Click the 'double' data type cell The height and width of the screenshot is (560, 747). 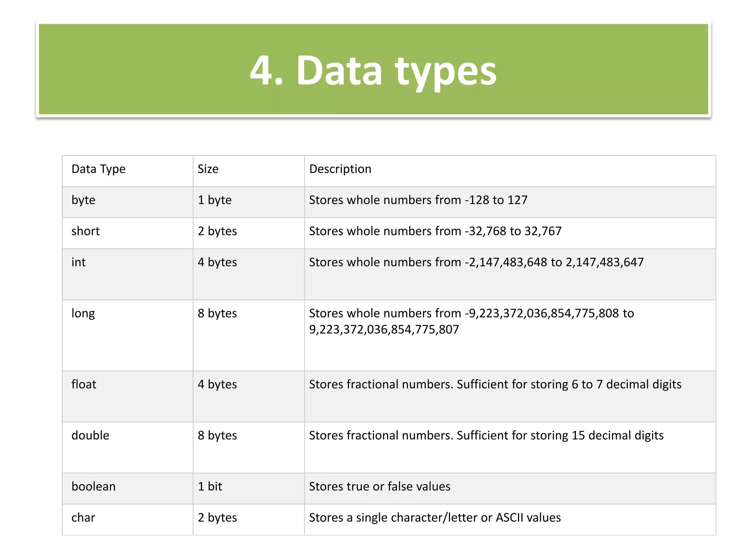tap(128, 448)
